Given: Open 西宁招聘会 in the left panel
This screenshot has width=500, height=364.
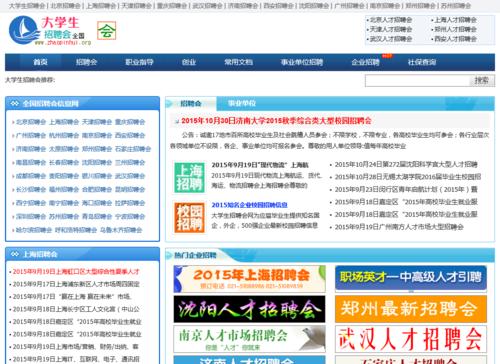Looking at the screenshot, I should [31, 203].
